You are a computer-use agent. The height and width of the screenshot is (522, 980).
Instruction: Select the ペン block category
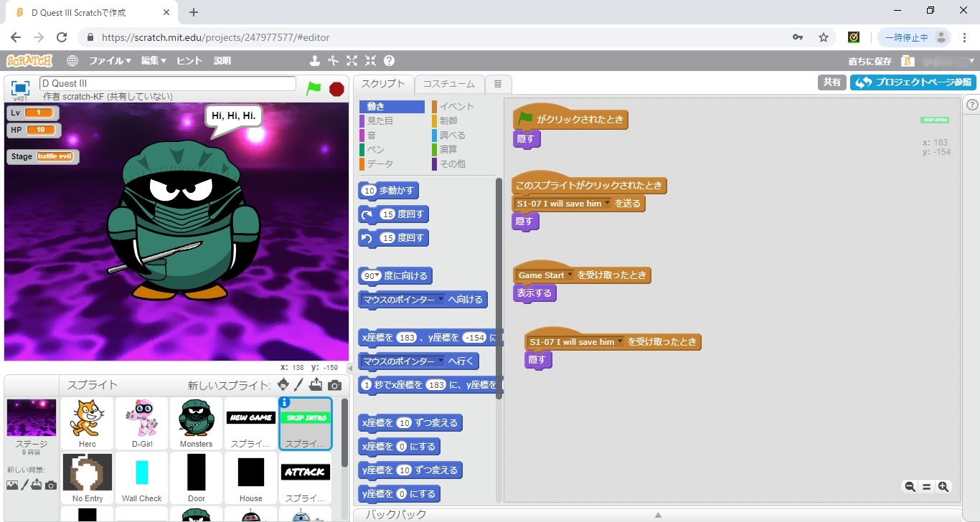[x=376, y=150]
